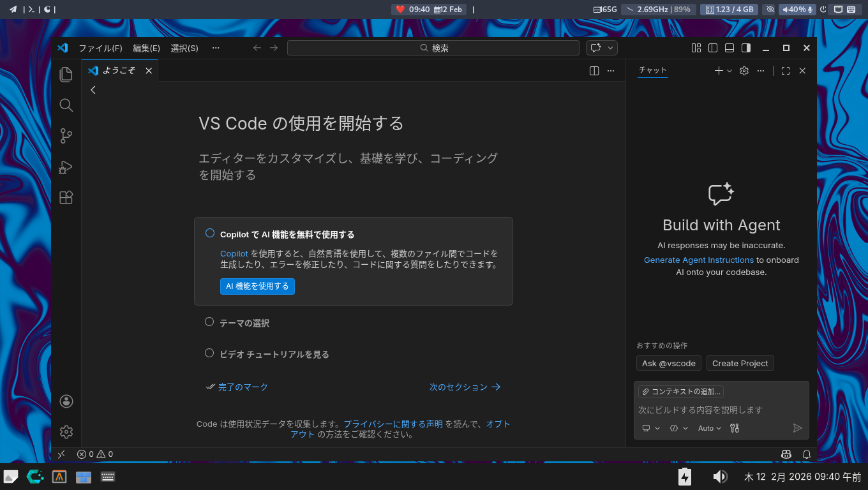Open the on-screen keyboard in the bottom taskbar
The image size is (868, 490).
[x=107, y=477]
